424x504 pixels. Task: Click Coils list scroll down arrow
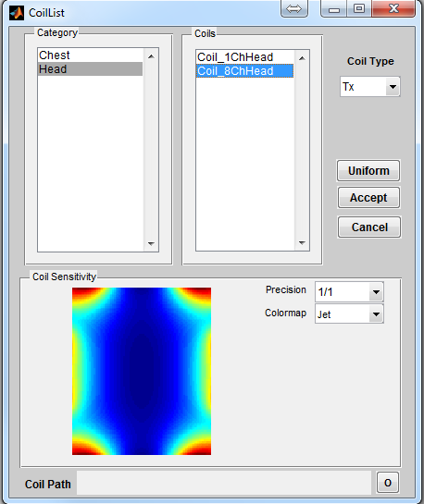click(x=302, y=242)
